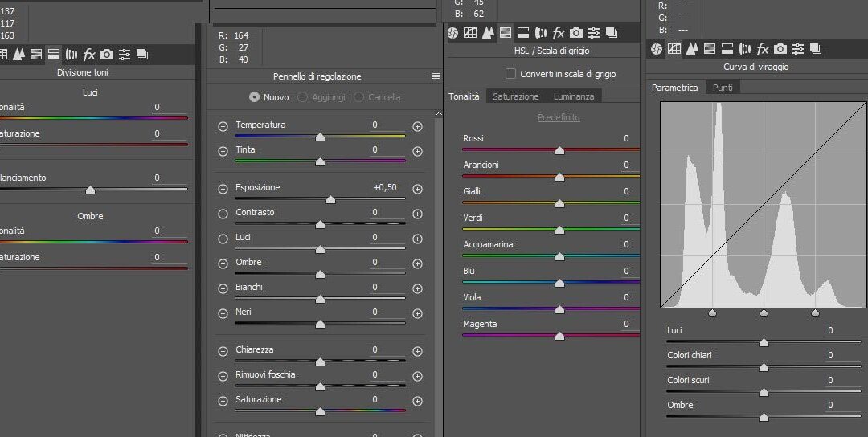Click the right region divider triangle under curve
Viewport: 868px width, 437px height.
[815, 313]
